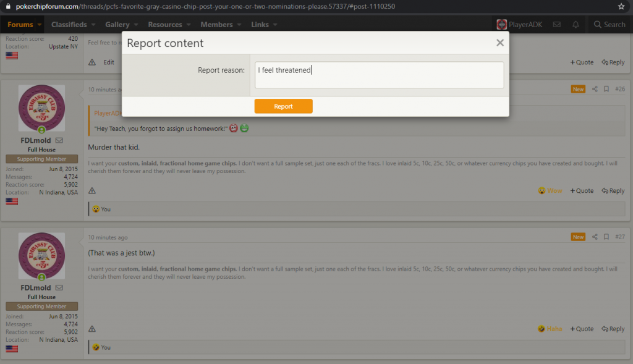The height and width of the screenshot is (364, 633).
Task: Open FDLmold username in post #27
Action: point(35,288)
